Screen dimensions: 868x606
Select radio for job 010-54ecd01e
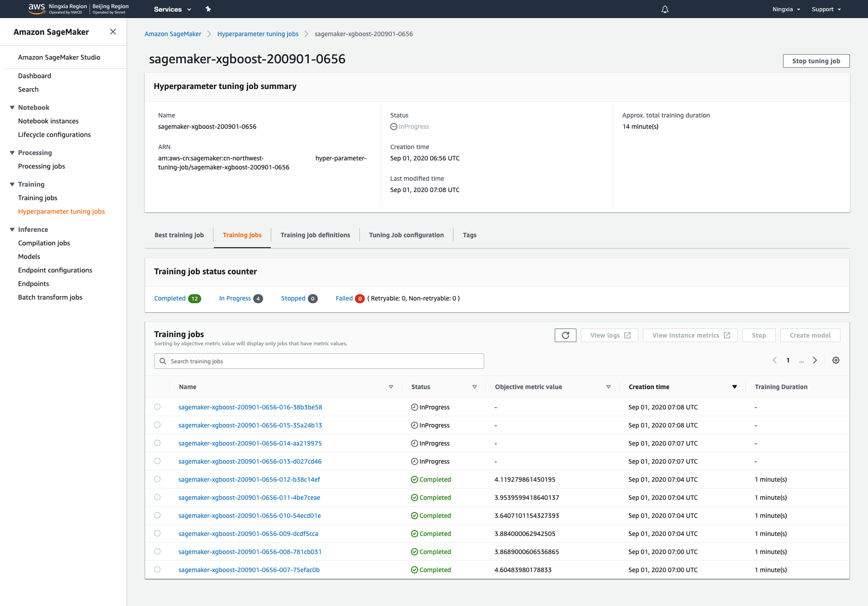coord(157,515)
